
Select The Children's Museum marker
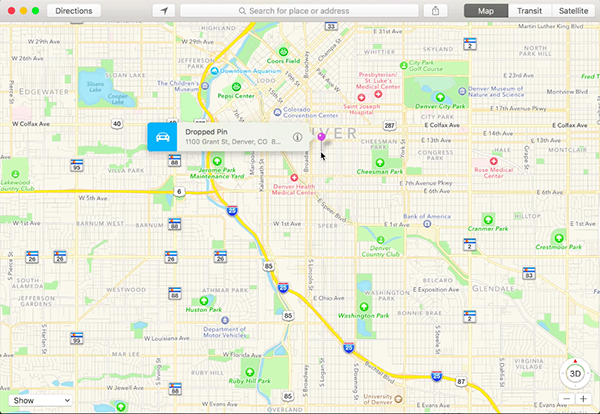[205, 86]
